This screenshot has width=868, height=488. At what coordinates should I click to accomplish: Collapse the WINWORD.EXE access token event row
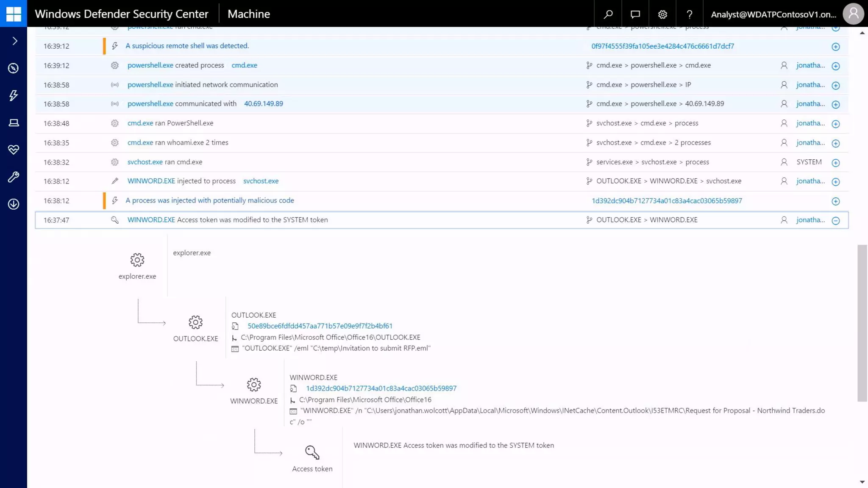835,220
